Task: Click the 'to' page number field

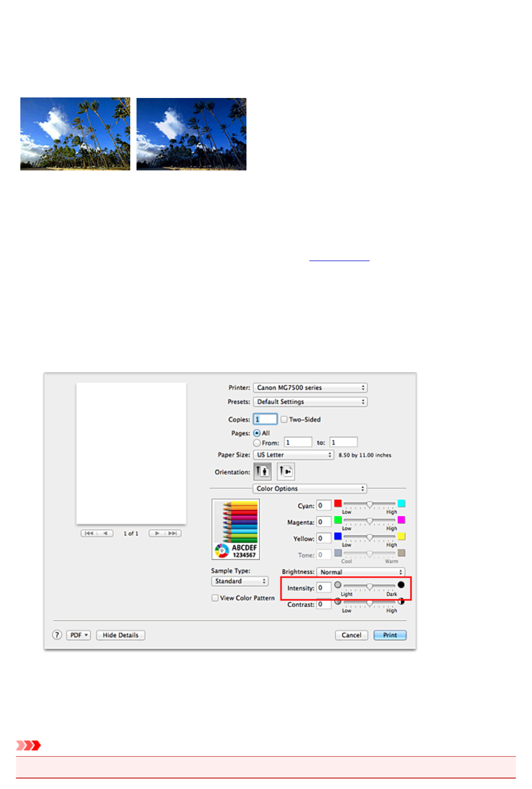Action: coord(344,442)
